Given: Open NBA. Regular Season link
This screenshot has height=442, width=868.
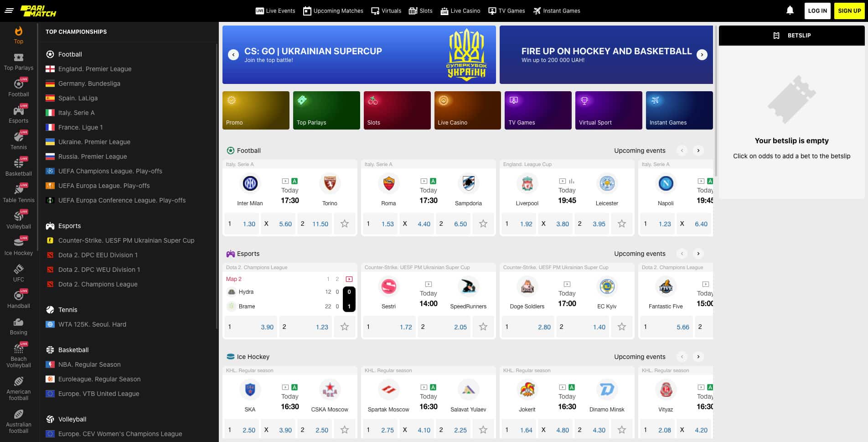Looking at the screenshot, I should [89, 364].
